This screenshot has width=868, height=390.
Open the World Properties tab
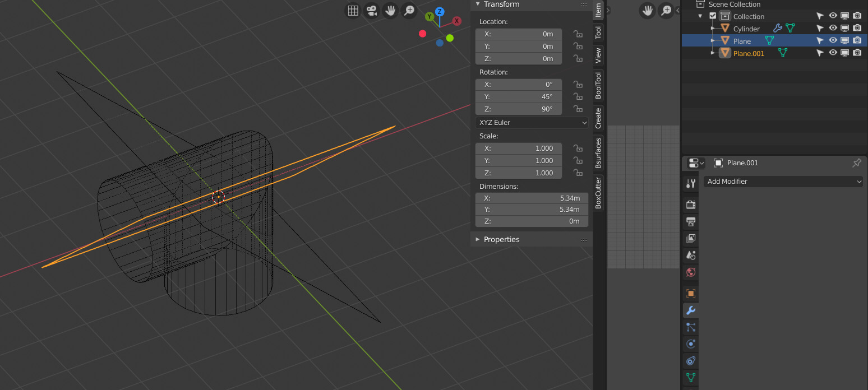690,272
